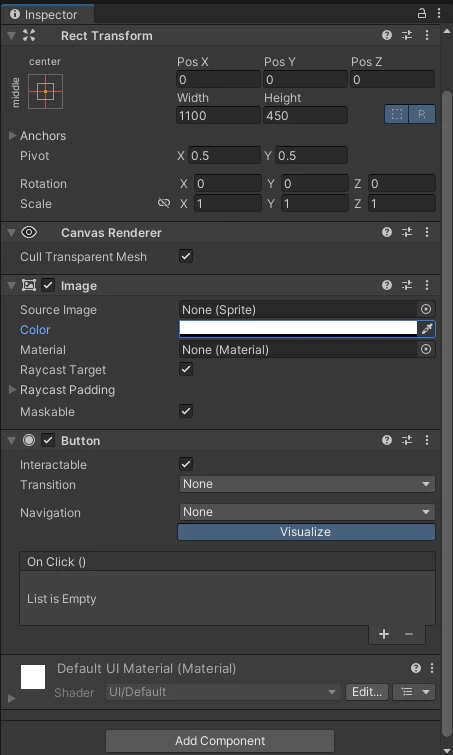Open the Inspector tab's three-dot menu
This screenshot has width=453, height=755.
[439, 13]
